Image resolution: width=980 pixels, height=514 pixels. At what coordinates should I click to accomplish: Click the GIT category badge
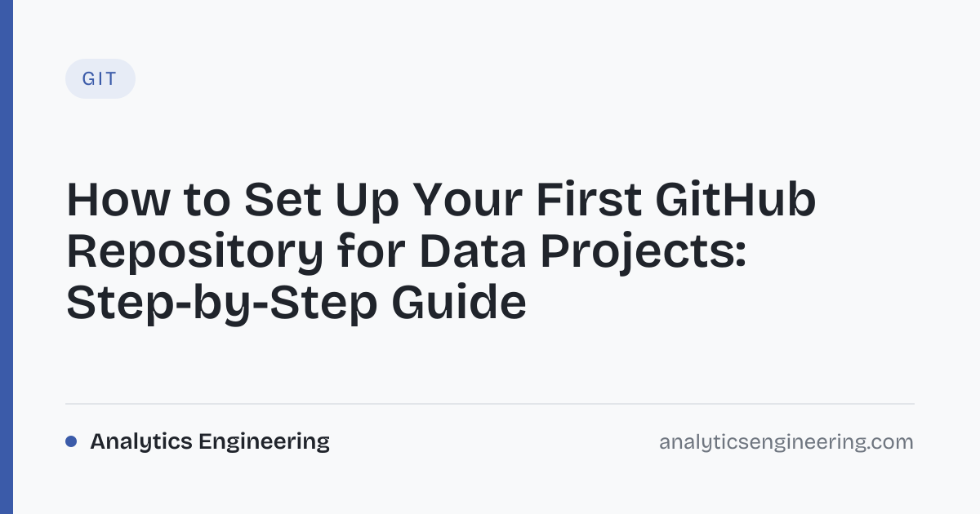(x=100, y=79)
